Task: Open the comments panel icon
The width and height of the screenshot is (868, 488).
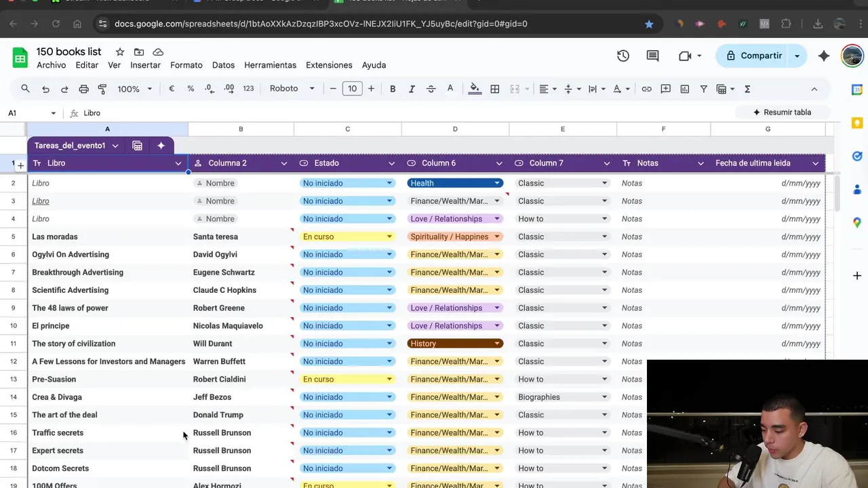Action: (x=653, y=56)
